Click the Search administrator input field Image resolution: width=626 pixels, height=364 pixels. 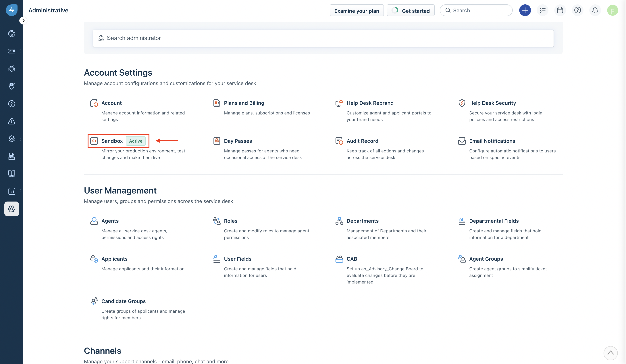tap(323, 38)
